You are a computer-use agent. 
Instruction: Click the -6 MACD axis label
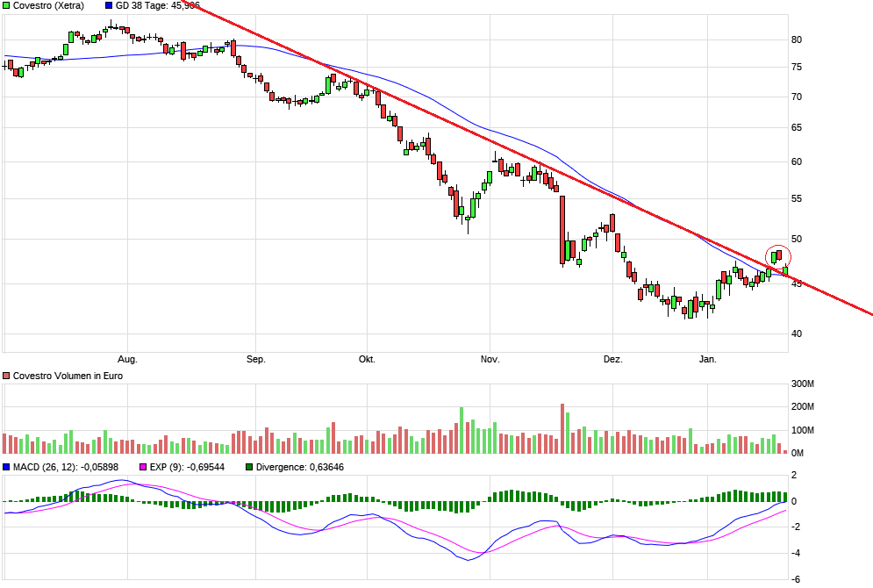795,579
